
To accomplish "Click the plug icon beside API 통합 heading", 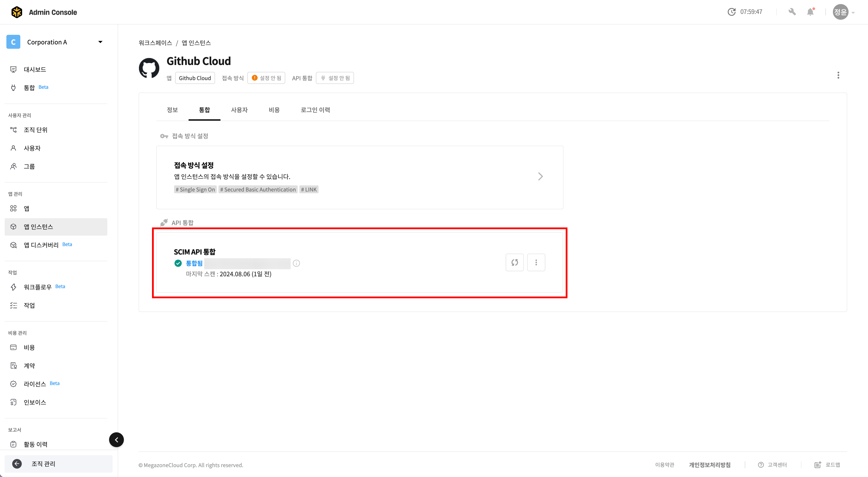I will [x=164, y=223].
